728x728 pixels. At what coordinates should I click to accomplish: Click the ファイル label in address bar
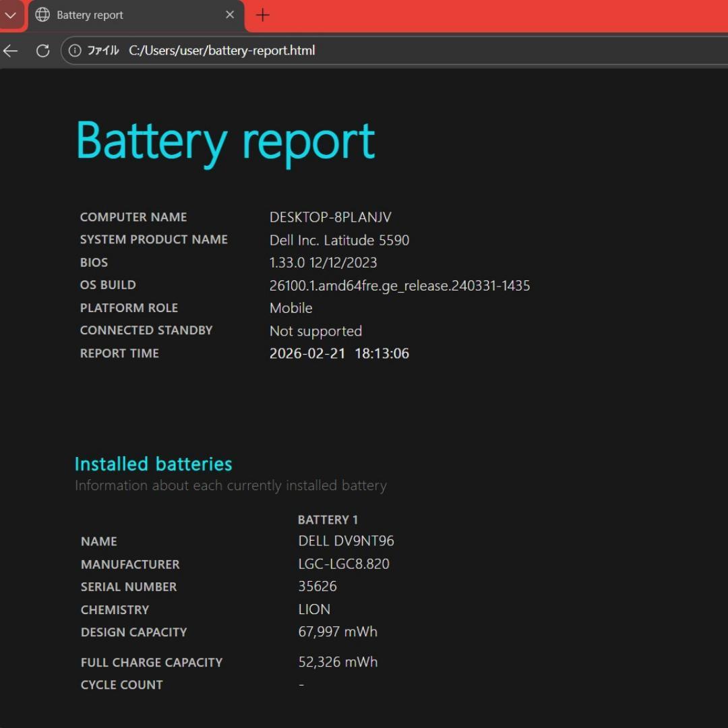[x=103, y=51]
